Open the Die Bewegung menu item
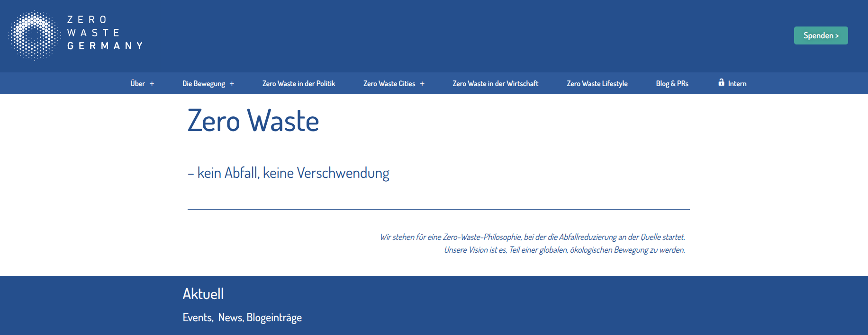The width and height of the screenshot is (868, 335). 204,84
